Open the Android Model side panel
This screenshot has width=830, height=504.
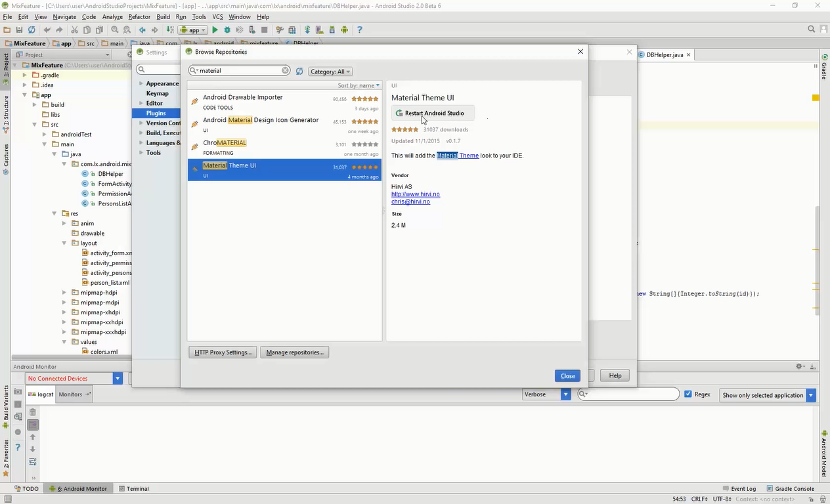click(824, 454)
